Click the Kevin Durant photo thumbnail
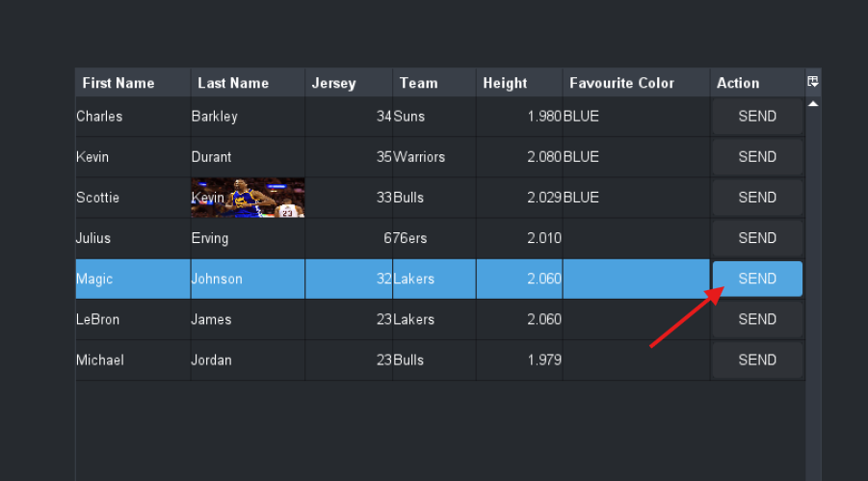 [248, 198]
